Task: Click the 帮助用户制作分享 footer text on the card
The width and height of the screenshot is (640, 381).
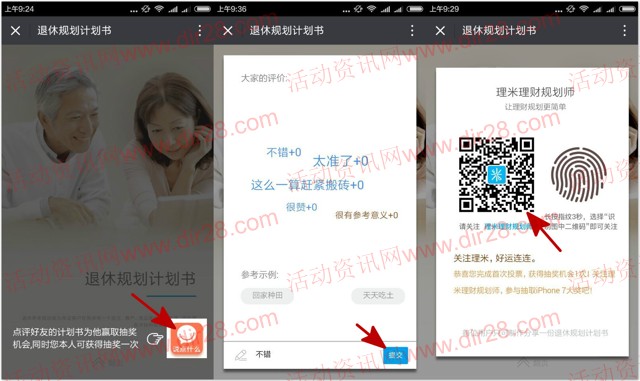Action: [x=535, y=333]
